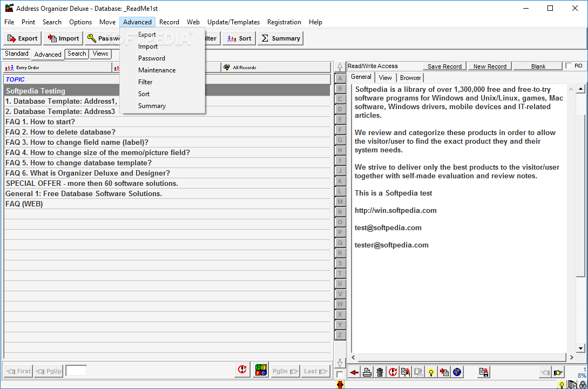Image resolution: width=588 pixels, height=389 pixels.
Task: Open the Update/Templates menu
Action: point(234,22)
